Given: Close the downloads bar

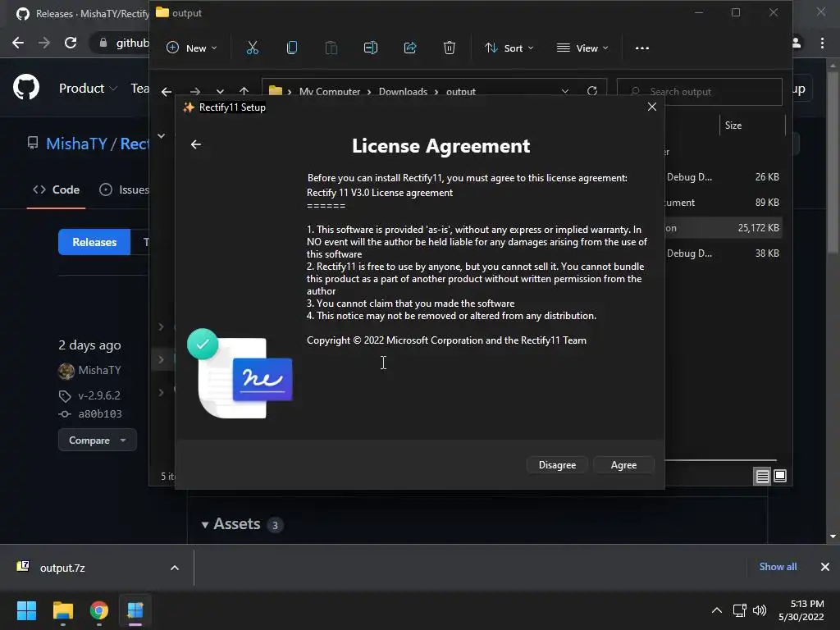Looking at the screenshot, I should click(x=825, y=567).
